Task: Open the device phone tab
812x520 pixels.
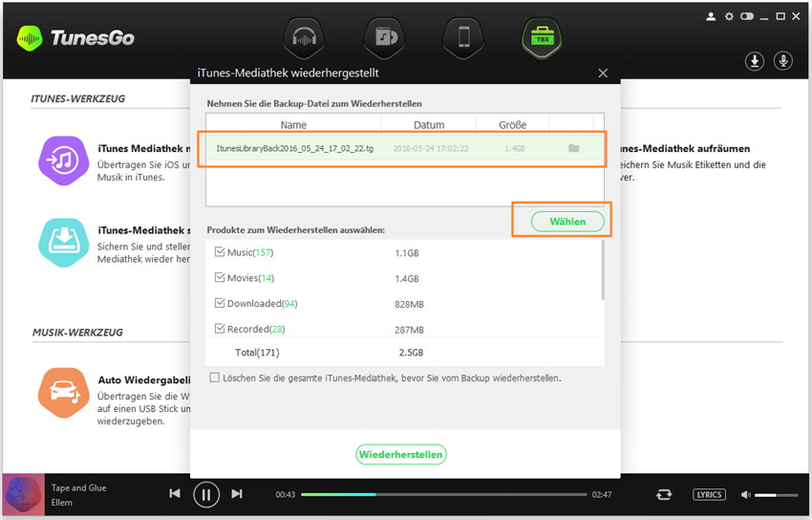Action: click(x=463, y=38)
